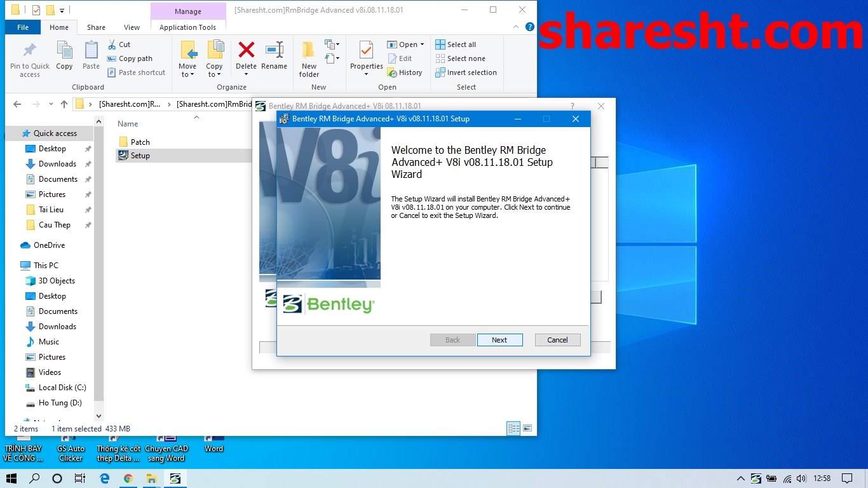The width and height of the screenshot is (868, 488).
Task: Click Properties icon in Quick Access Toolbar
Action: [36, 10]
